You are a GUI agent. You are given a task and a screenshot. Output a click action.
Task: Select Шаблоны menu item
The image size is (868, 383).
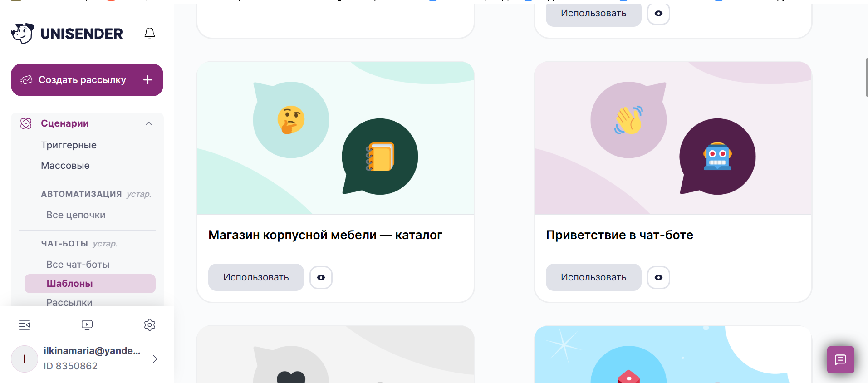pyautogui.click(x=90, y=284)
